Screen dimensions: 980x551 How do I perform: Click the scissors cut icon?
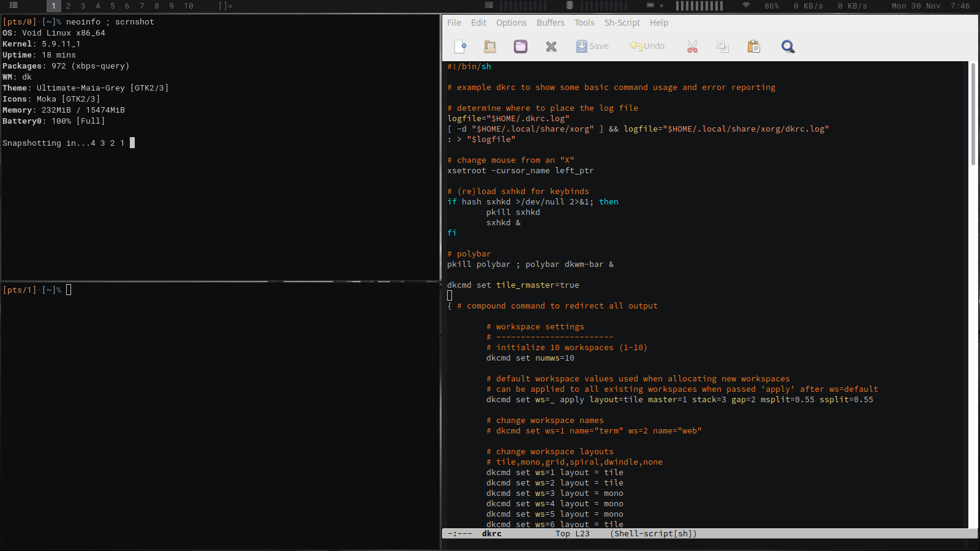[x=692, y=47]
